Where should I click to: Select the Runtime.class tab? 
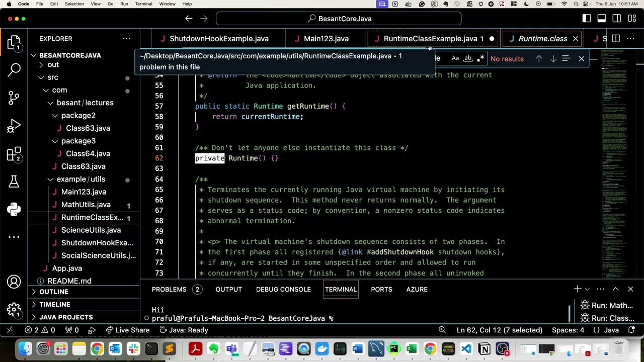543,39
